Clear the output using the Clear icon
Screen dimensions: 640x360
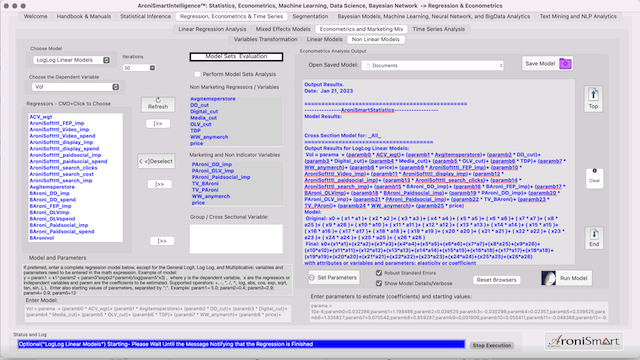(x=594, y=171)
